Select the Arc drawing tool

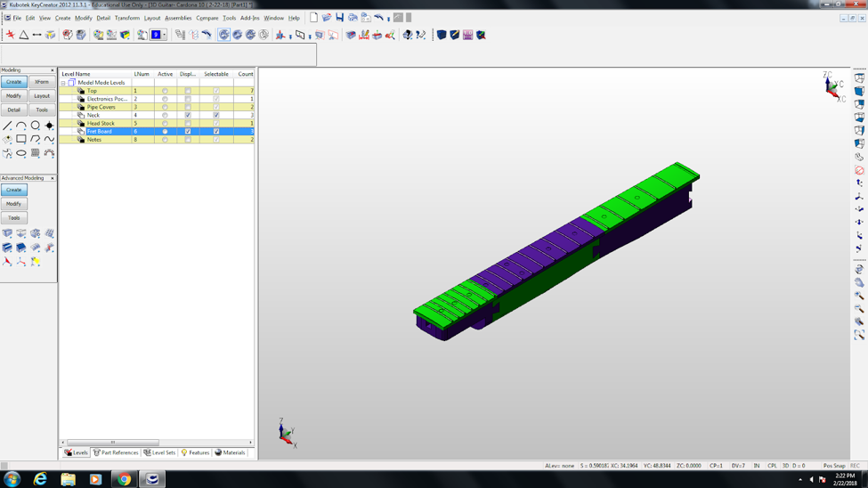click(21, 126)
